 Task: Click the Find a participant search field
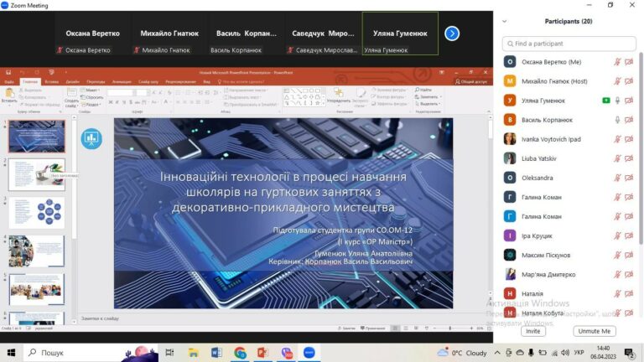[569, 44]
